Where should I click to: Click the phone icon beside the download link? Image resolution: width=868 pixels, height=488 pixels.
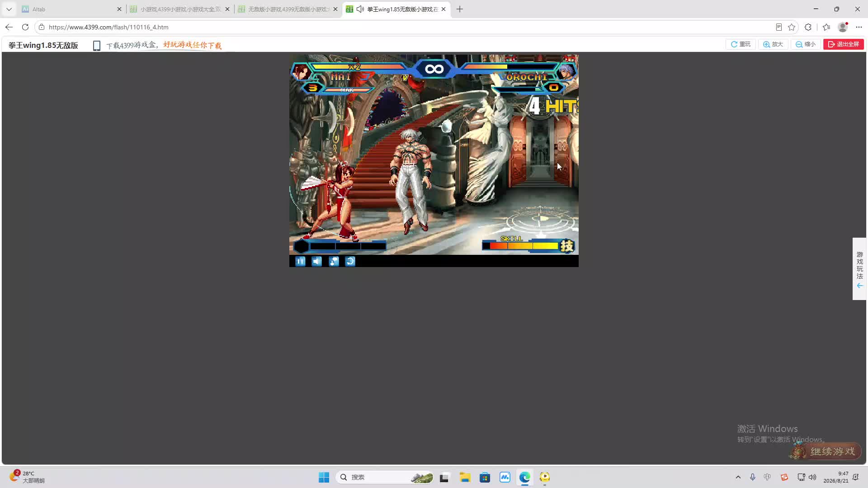pyautogui.click(x=96, y=46)
